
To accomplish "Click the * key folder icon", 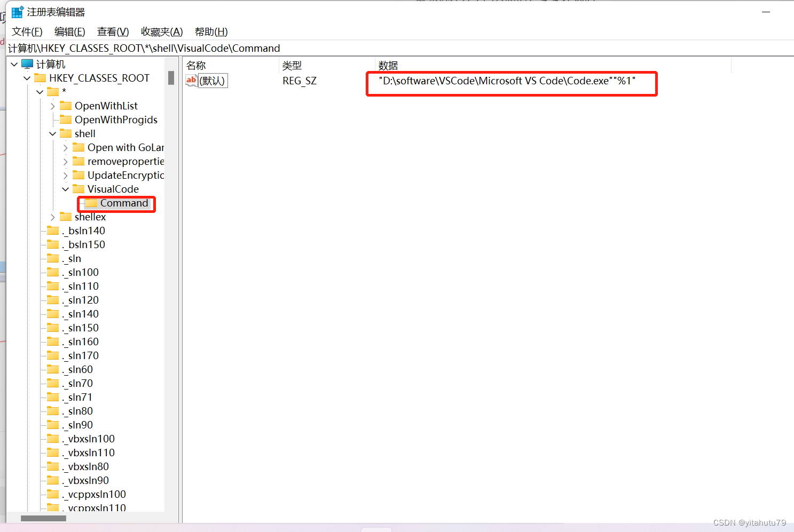I will coord(53,92).
